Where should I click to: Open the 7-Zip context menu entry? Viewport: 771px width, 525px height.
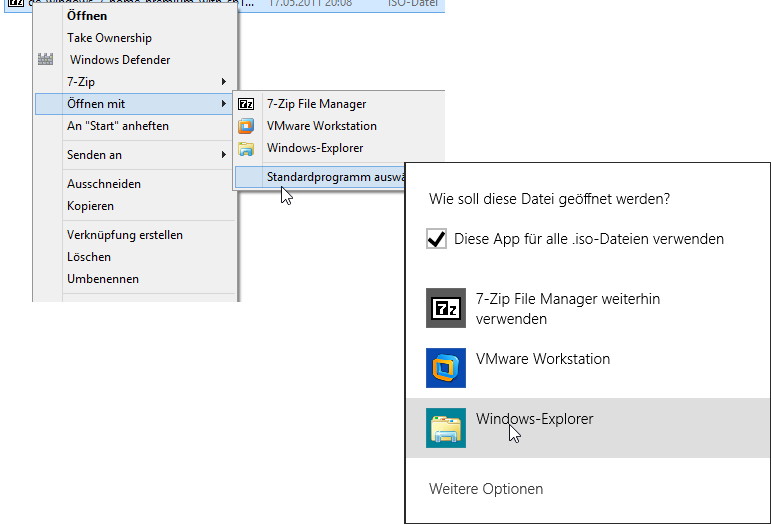coord(81,82)
